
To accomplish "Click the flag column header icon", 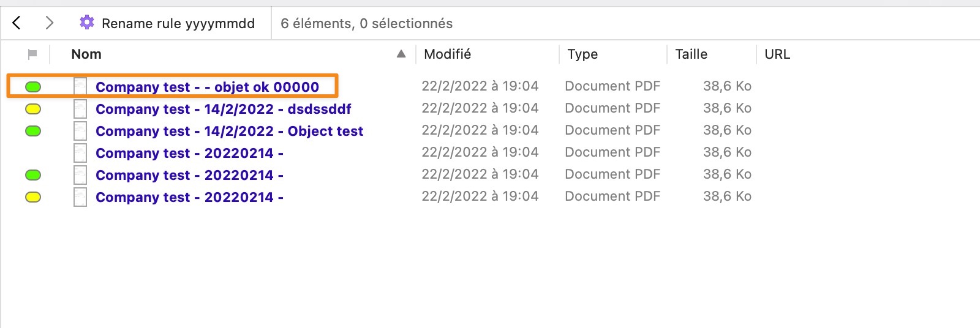I will (x=32, y=54).
